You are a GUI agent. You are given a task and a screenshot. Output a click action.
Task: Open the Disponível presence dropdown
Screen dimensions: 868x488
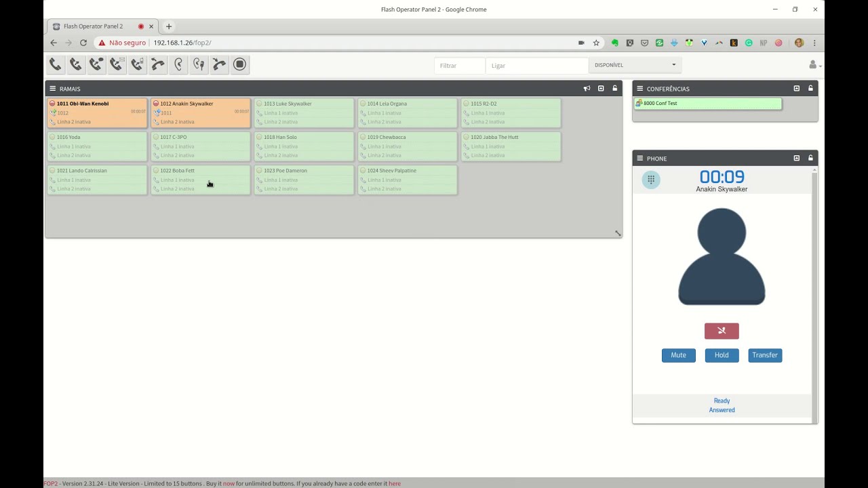click(635, 65)
